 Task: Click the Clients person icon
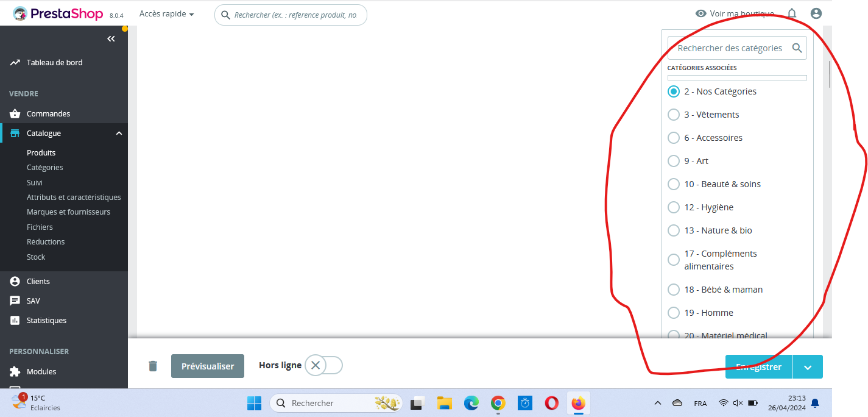coord(15,281)
